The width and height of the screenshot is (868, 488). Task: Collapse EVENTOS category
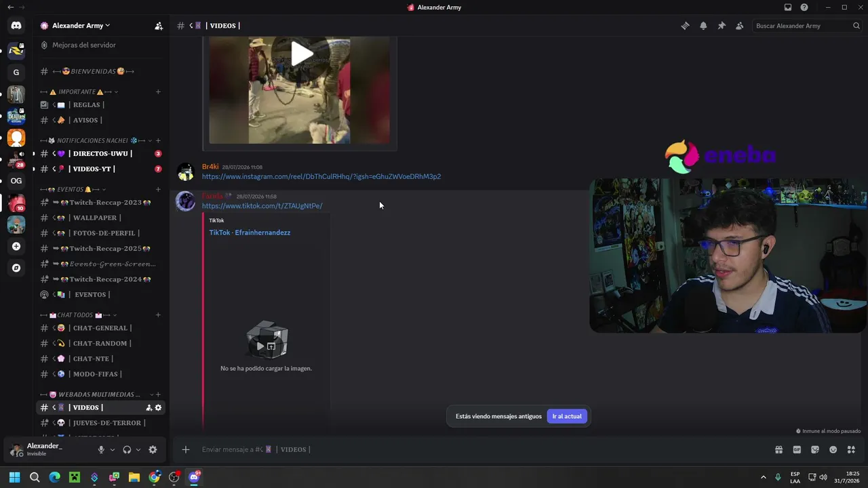point(73,189)
